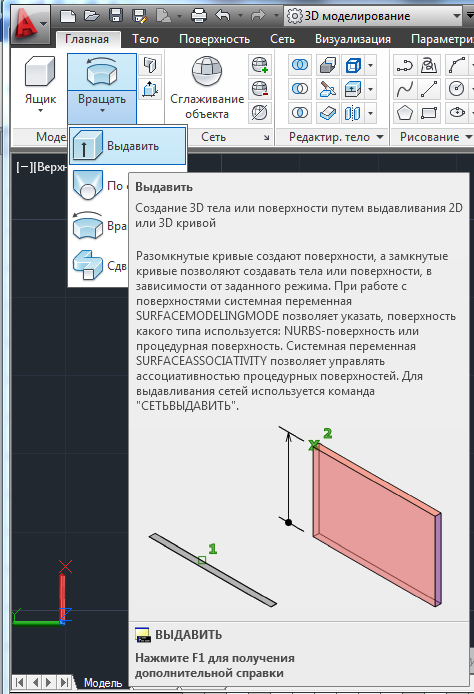Click the Ящик box icon
The image size is (474, 694).
coord(40,71)
